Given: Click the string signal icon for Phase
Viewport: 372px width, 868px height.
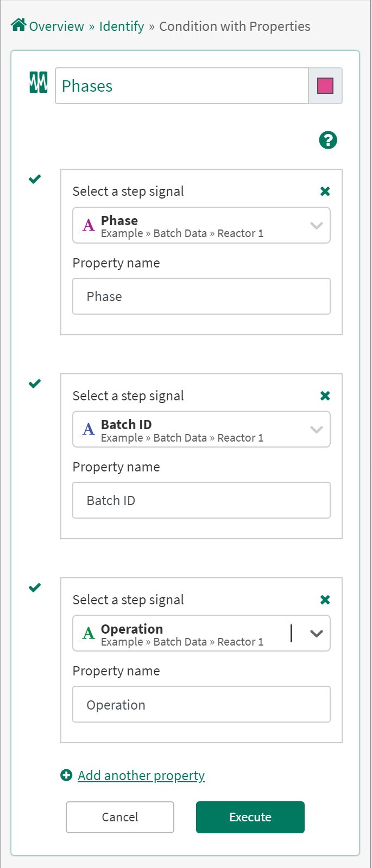Looking at the screenshot, I should click(x=88, y=225).
